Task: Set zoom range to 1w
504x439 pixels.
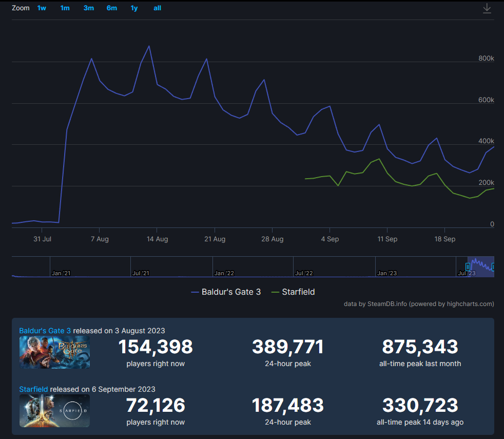Action: click(42, 8)
